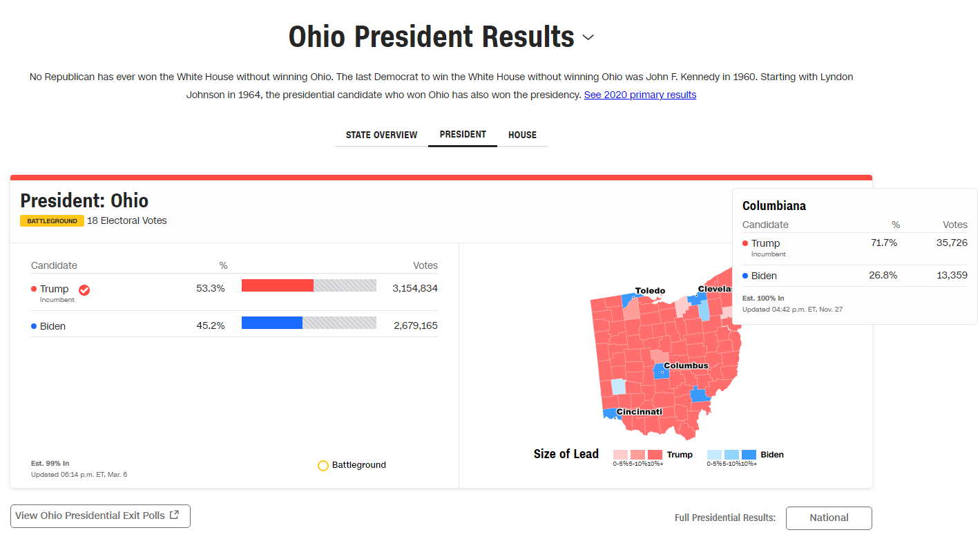The image size is (980, 548).
Task: Click Trump's red winner checkmark icon
Action: coord(84,290)
